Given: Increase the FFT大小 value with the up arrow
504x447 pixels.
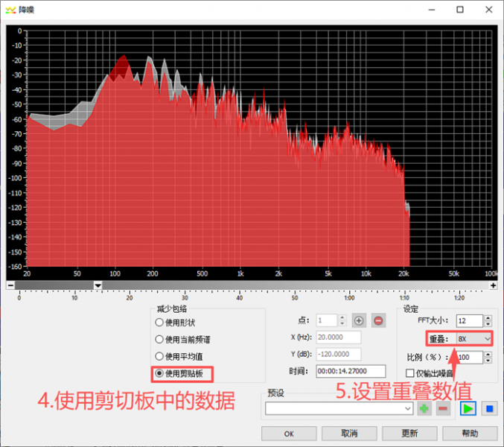Looking at the screenshot, I should point(488,317).
